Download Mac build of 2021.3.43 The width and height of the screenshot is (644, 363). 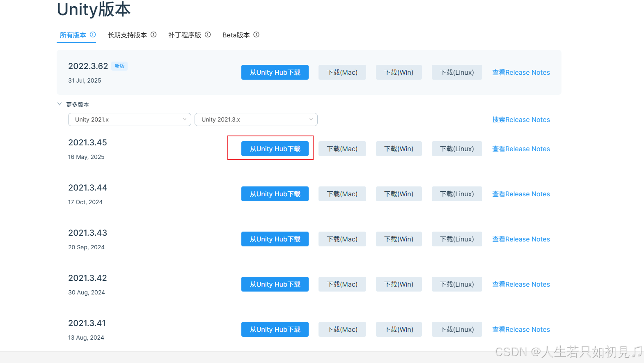pos(342,239)
